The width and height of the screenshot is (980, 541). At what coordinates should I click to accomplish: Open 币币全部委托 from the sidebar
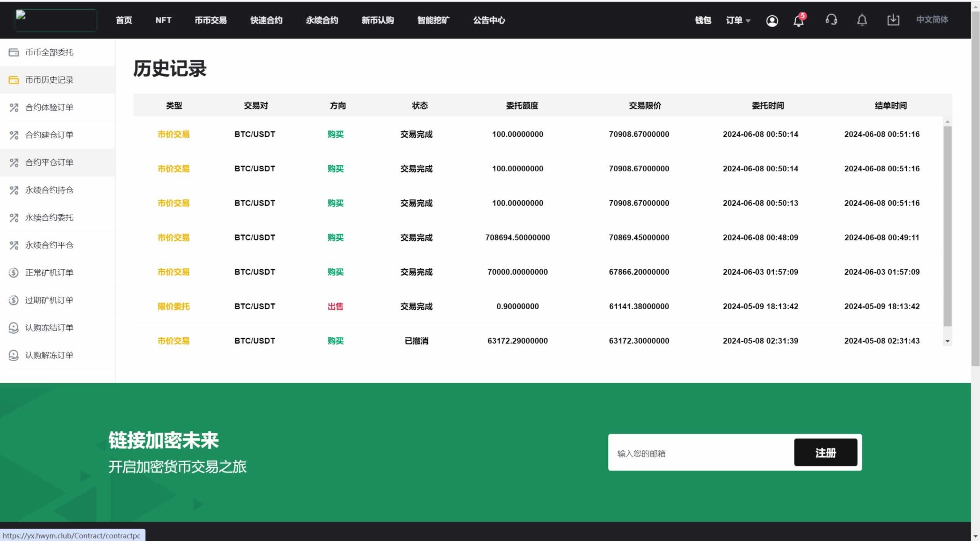click(49, 52)
